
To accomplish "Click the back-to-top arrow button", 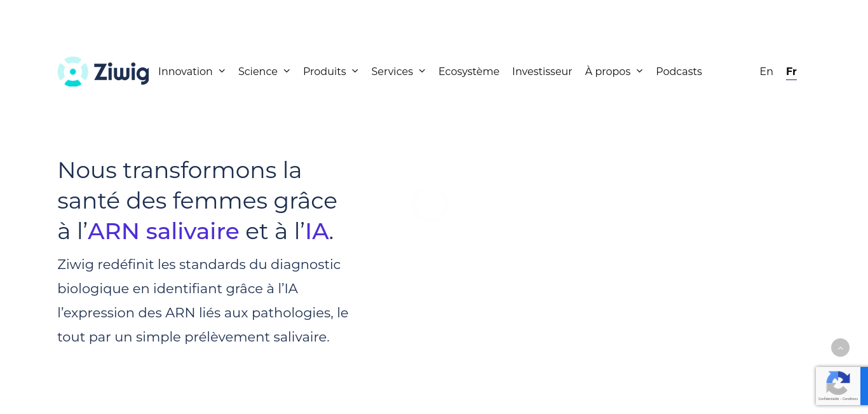I will (840, 348).
